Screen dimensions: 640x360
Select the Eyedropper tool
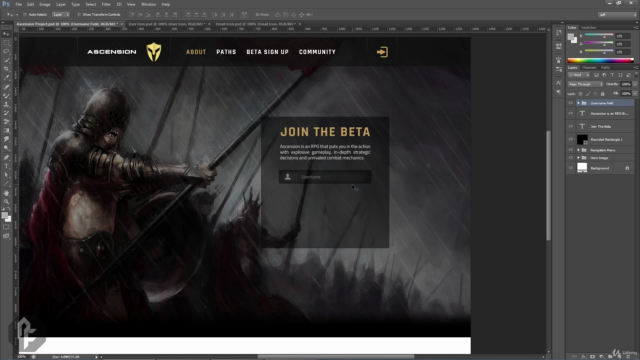click(6, 78)
